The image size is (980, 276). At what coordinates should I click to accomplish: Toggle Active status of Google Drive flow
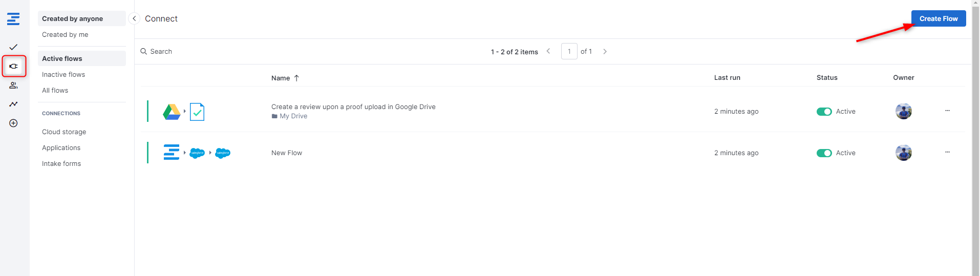pyautogui.click(x=824, y=112)
